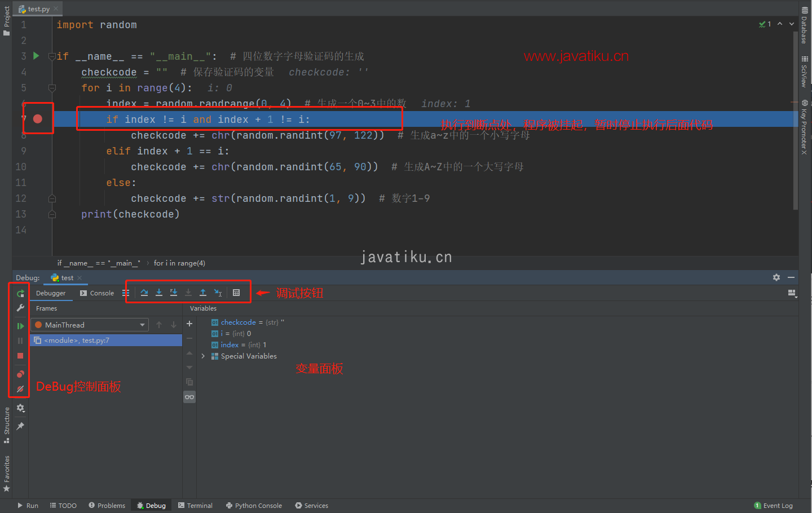Switch to the Console tab
The image size is (812, 513).
[97, 293]
